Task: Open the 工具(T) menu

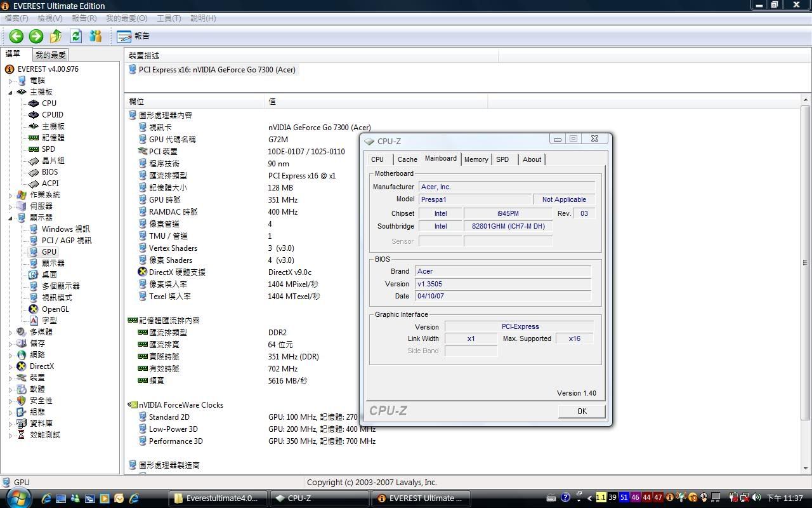Action: click(169, 18)
